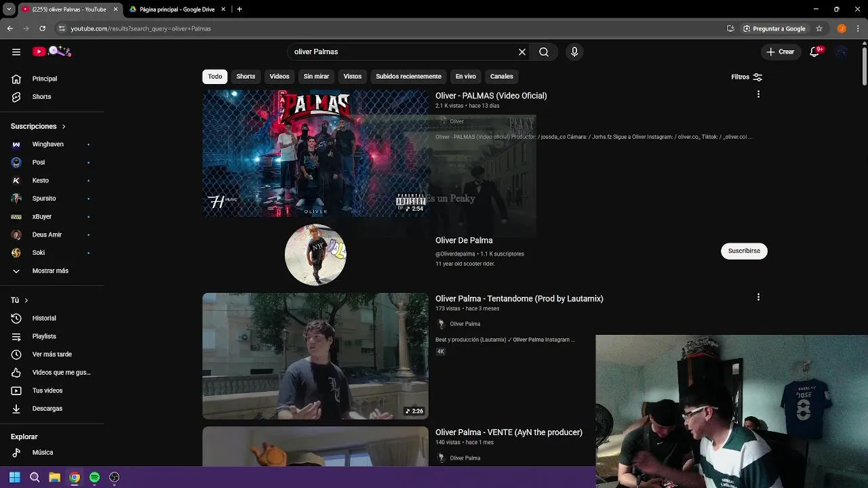Open the YouTube hamburger guide menu
The height and width of the screenshot is (488, 868).
(x=16, y=52)
